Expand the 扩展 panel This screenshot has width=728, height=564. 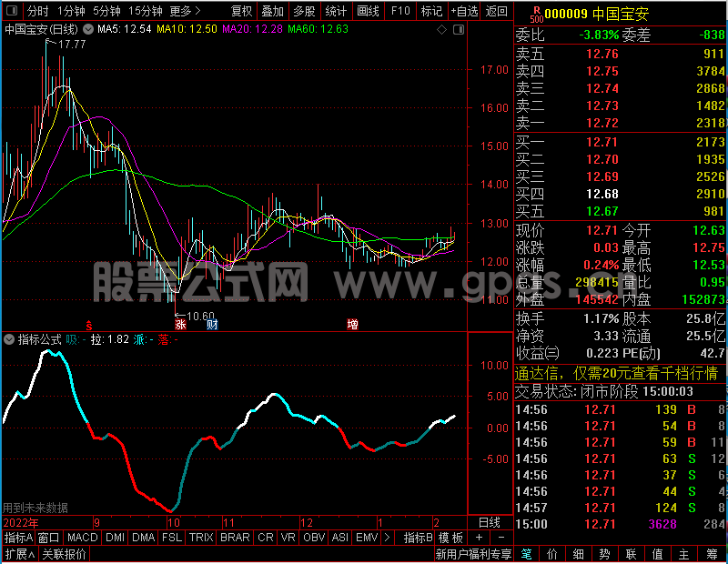click(20, 554)
